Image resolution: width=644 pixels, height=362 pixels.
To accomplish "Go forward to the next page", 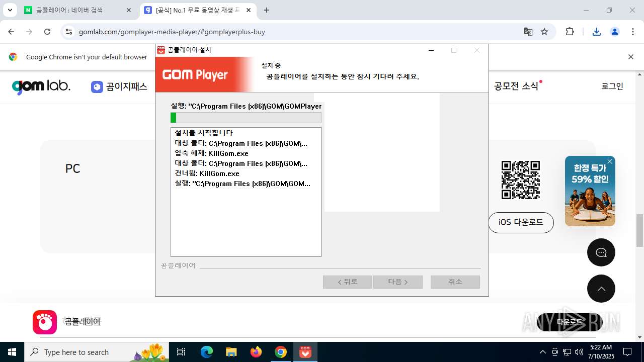I will tap(29, 32).
